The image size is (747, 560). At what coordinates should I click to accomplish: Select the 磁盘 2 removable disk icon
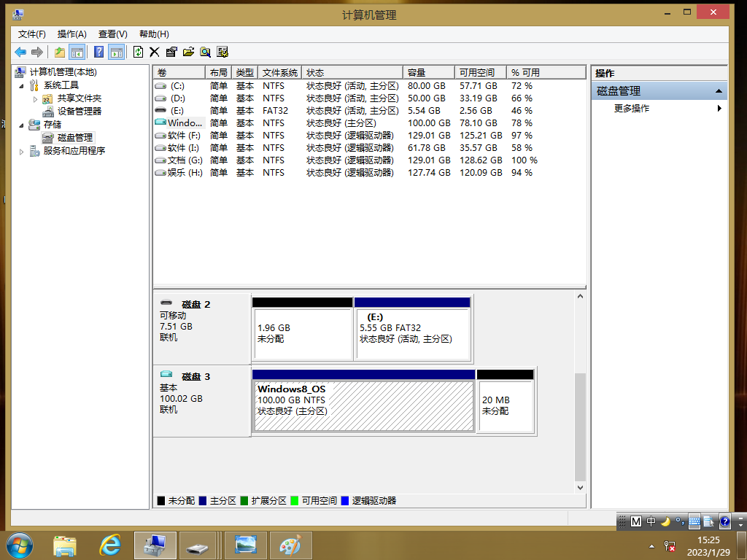tap(166, 303)
